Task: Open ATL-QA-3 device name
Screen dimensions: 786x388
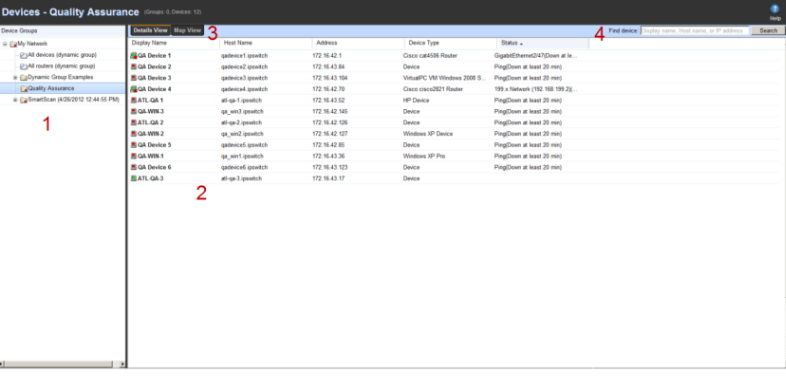Action: (x=150, y=178)
